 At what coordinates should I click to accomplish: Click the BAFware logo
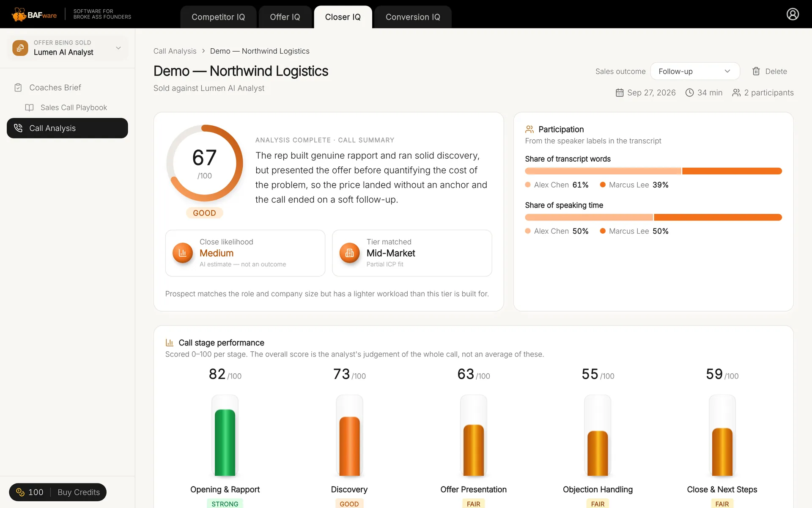click(x=34, y=14)
